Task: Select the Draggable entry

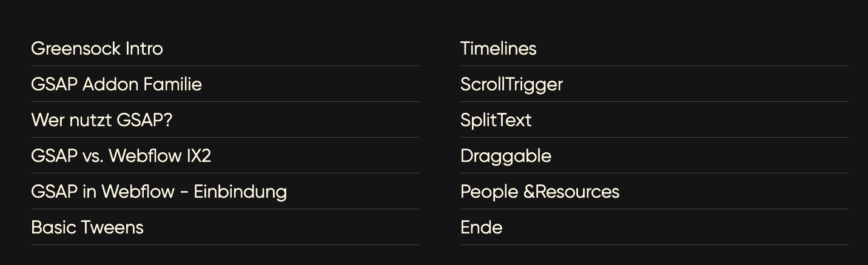Action: (x=654, y=156)
